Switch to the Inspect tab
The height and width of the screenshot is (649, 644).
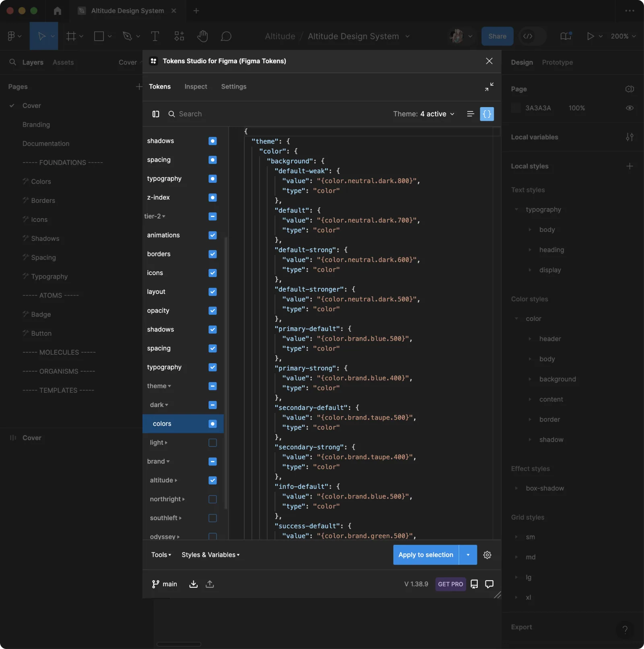(196, 87)
